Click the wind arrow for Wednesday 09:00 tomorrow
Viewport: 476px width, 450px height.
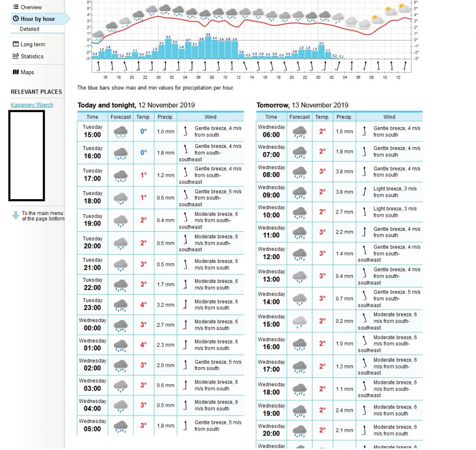(364, 192)
